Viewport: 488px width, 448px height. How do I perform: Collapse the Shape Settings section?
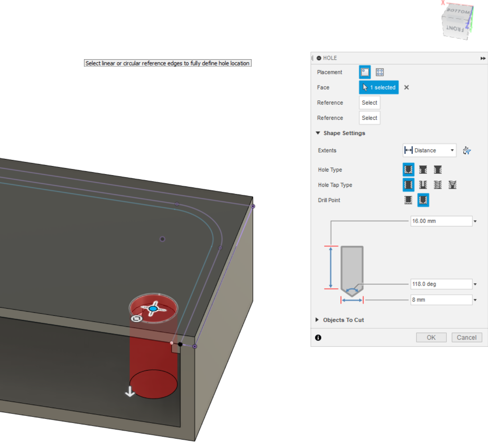318,133
